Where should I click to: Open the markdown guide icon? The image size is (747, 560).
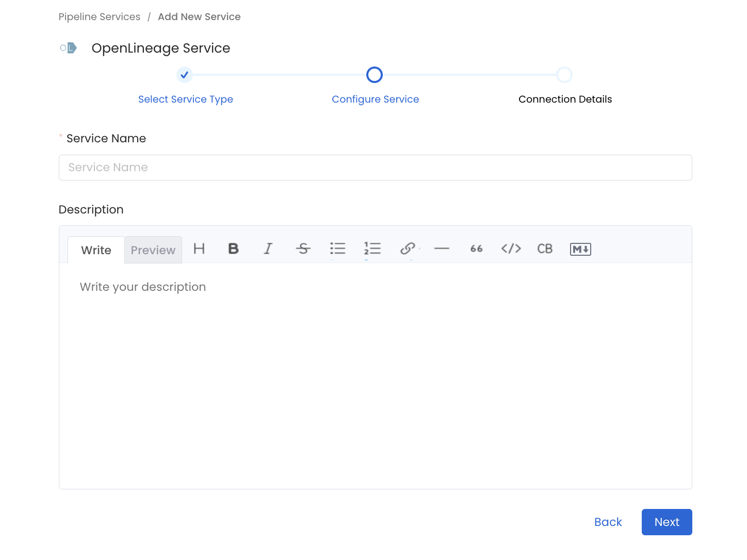point(580,249)
